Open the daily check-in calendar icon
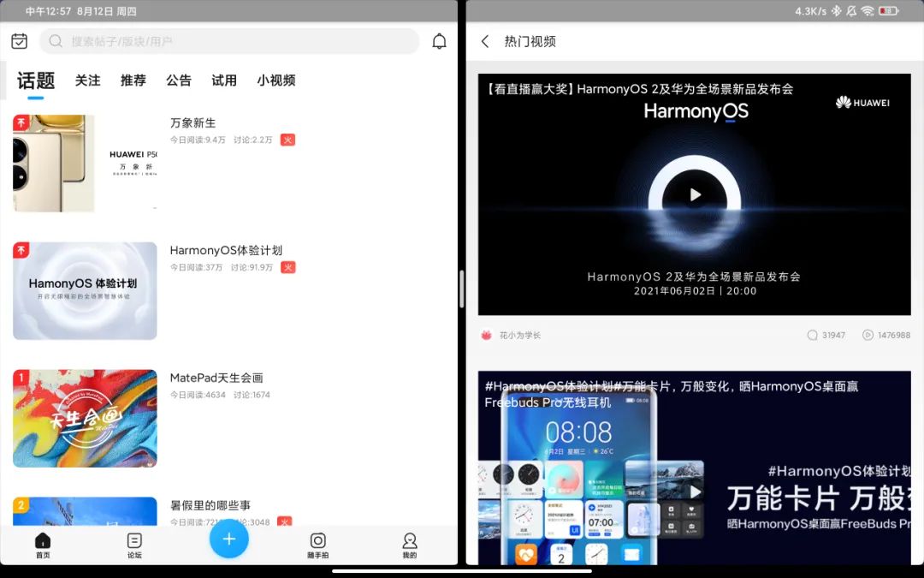Image resolution: width=924 pixels, height=578 pixels. point(20,41)
